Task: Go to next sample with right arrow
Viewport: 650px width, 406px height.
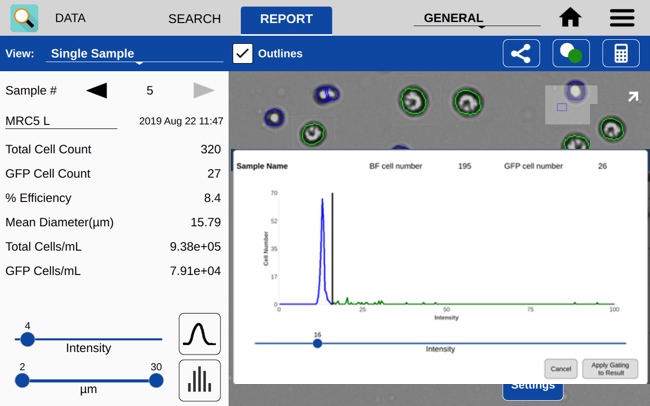Action: point(204,91)
